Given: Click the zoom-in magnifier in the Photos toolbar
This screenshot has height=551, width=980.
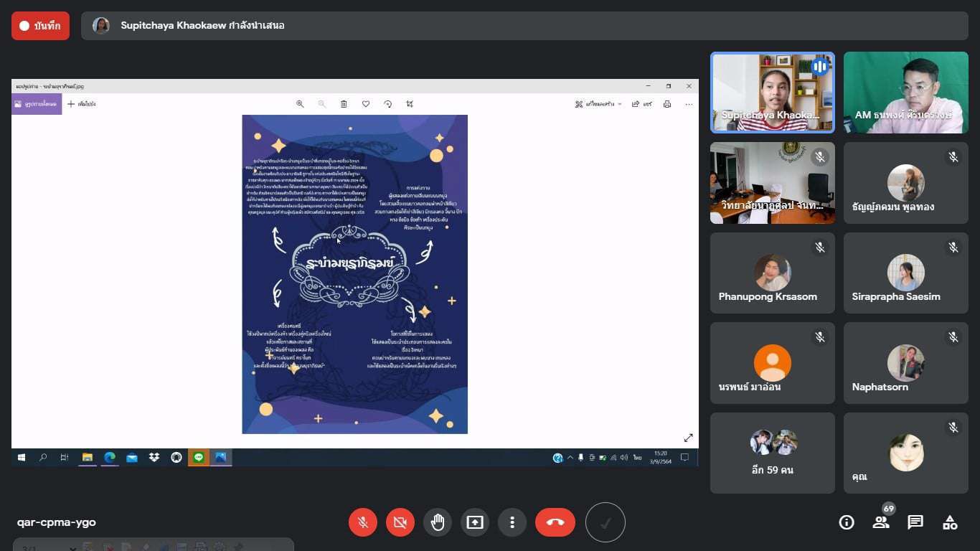Looking at the screenshot, I should (300, 104).
